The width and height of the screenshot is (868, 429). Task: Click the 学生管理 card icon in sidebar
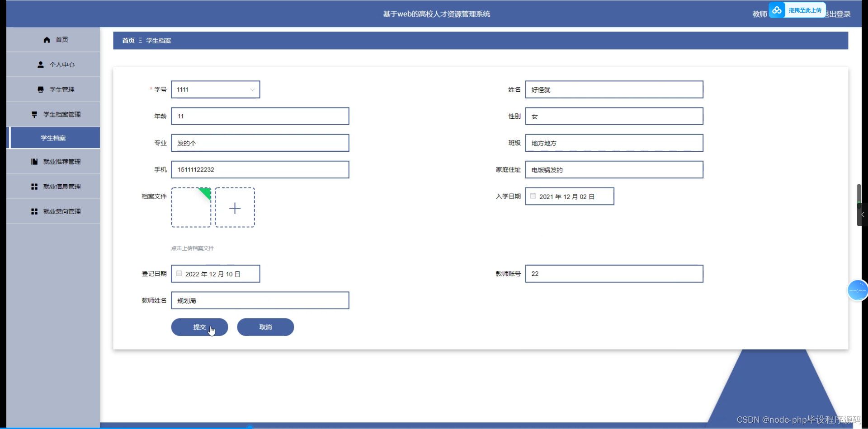(x=40, y=89)
